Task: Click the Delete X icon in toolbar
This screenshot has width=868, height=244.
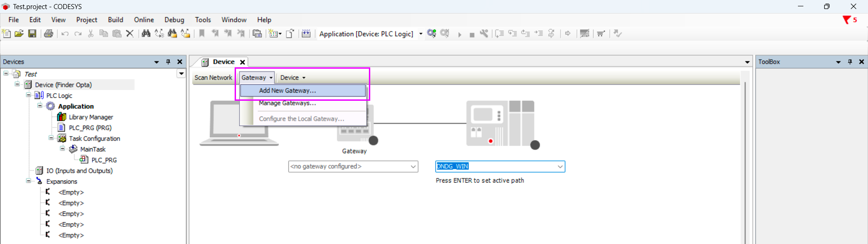Action: click(x=130, y=33)
